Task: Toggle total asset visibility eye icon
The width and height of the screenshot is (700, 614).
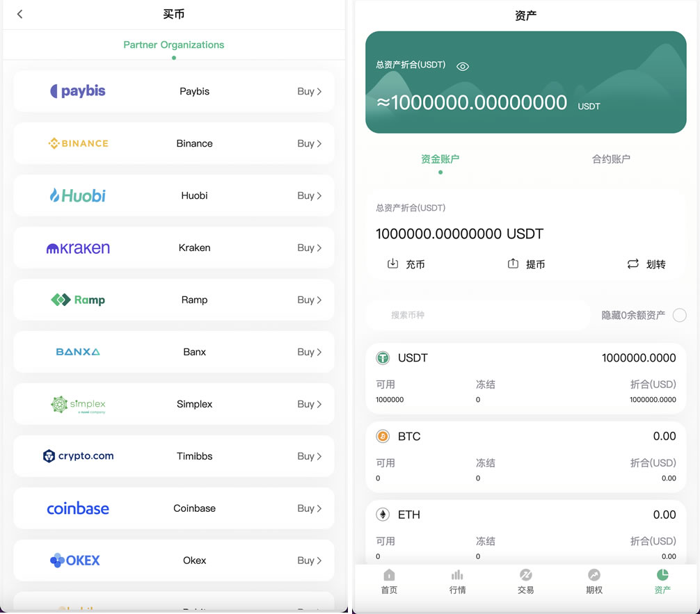Action: (x=463, y=66)
